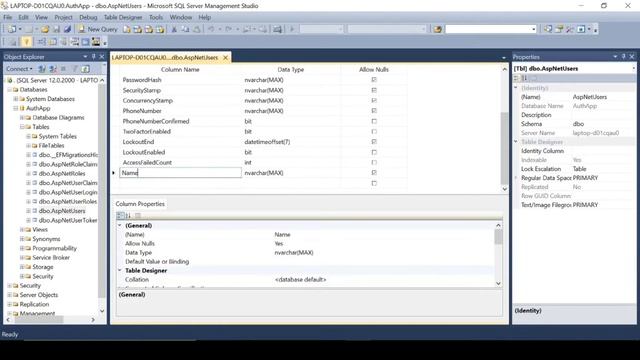Open the File menu
The height and width of the screenshot is (360, 640).
8,17
